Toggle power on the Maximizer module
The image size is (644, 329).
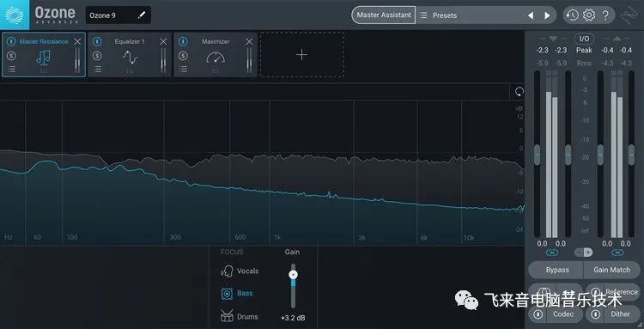(183, 41)
